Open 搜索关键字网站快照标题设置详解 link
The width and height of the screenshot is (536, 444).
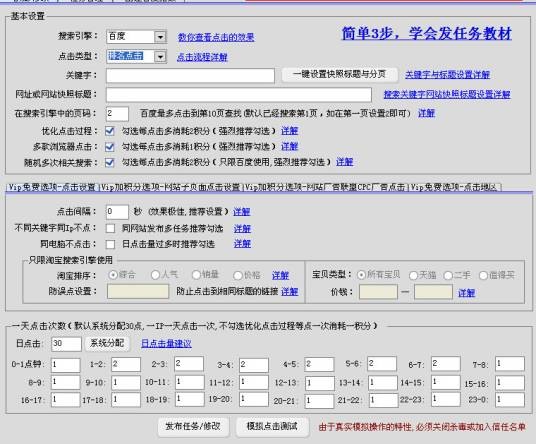[447, 94]
